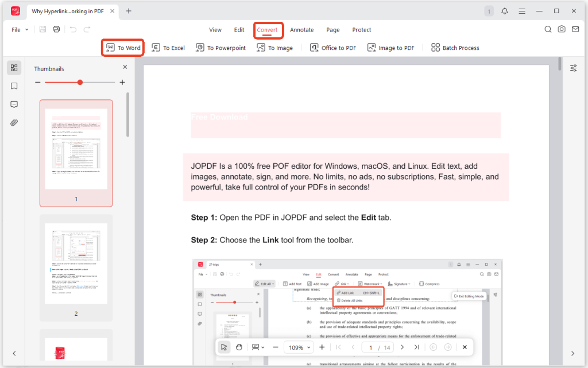This screenshot has width=588, height=368.
Task: Add a new tab with plus
Action: [x=129, y=11]
